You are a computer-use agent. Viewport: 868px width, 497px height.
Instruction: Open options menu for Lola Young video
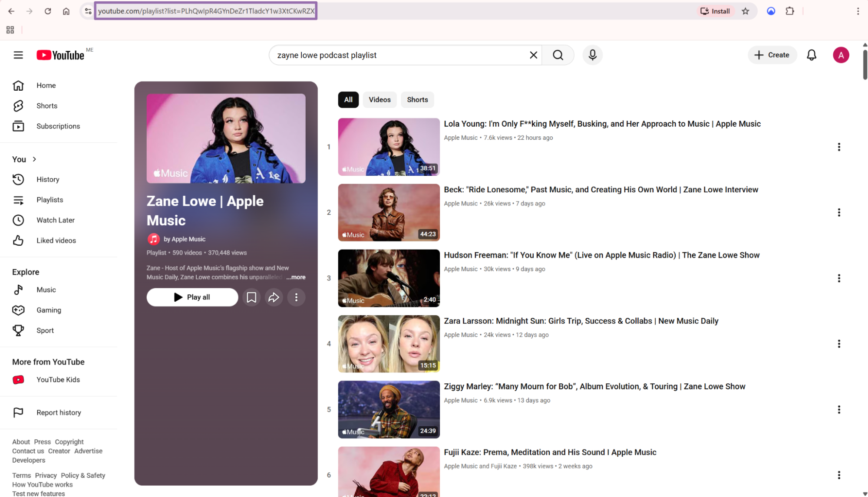coord(838,147)
